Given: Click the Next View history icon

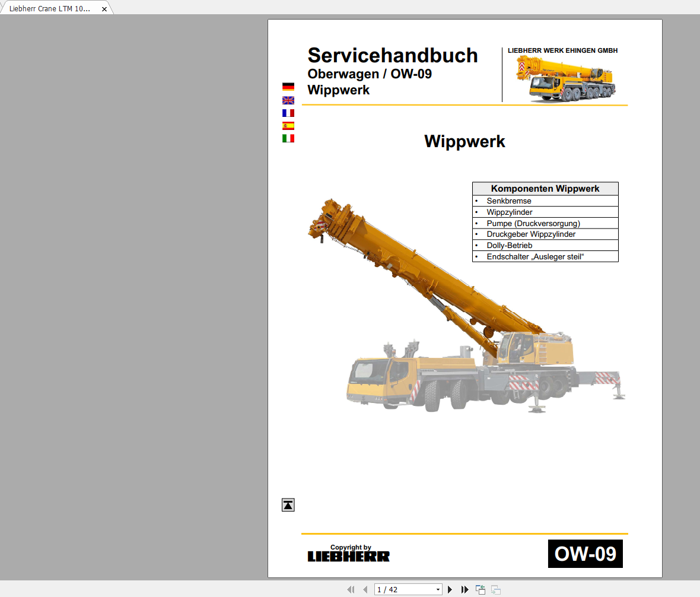Looking at the screenshot, I should click(495, 589).
